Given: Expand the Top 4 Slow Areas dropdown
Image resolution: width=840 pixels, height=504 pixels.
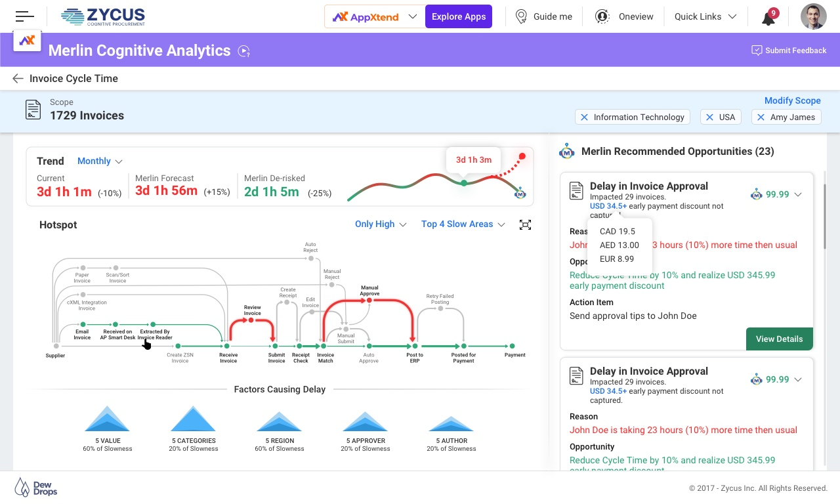Looking at the screenshot, I should pos(463,224).
